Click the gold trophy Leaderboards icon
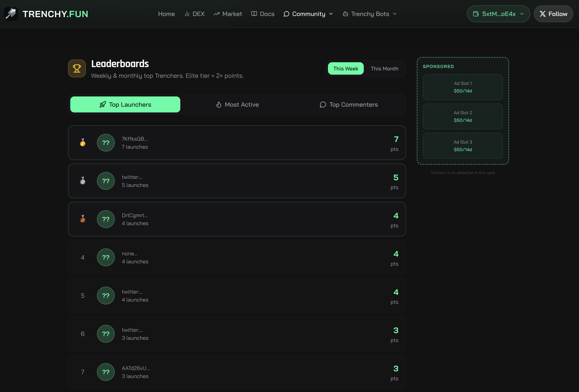Screen dimensions: 579x392 click(x=77, y=68)
